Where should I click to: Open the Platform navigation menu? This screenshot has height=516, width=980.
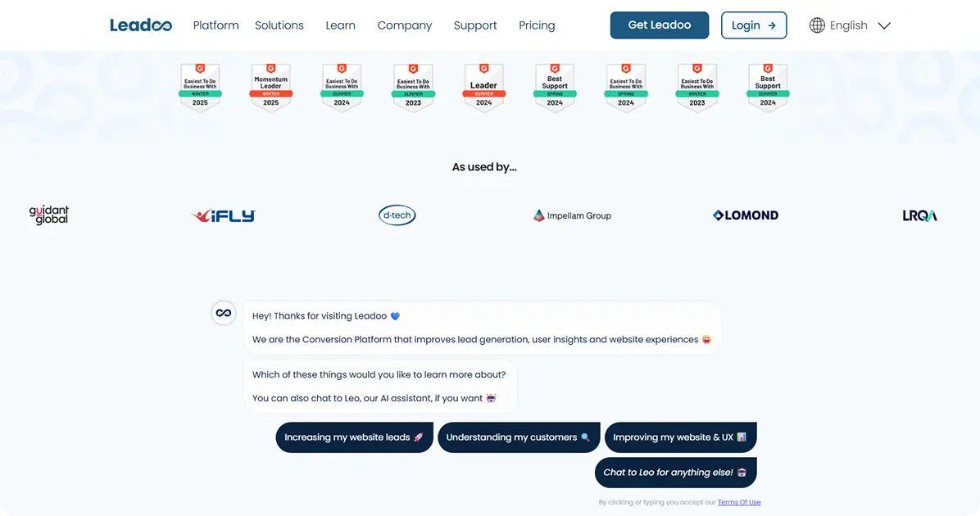pos(216,25)
